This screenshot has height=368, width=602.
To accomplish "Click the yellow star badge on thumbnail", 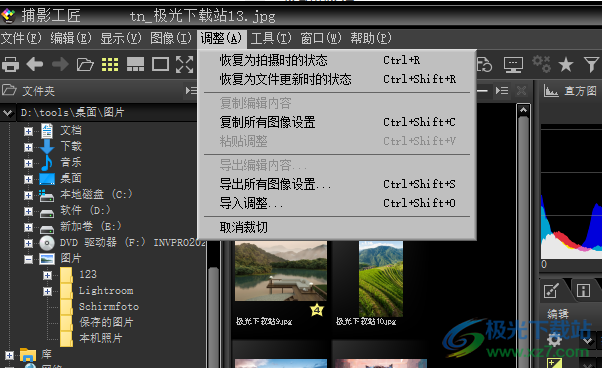I will point(317,309).
